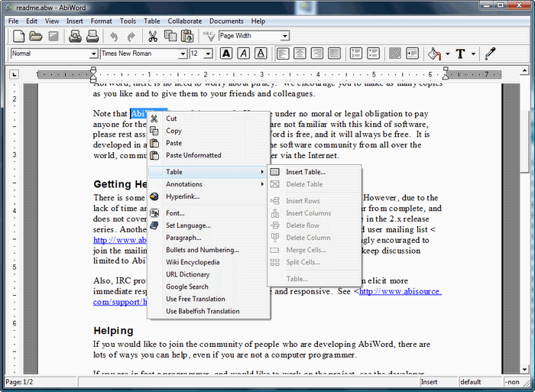
Task: Click the vertical scrollbar up arrow
Action: pos(524,70)
